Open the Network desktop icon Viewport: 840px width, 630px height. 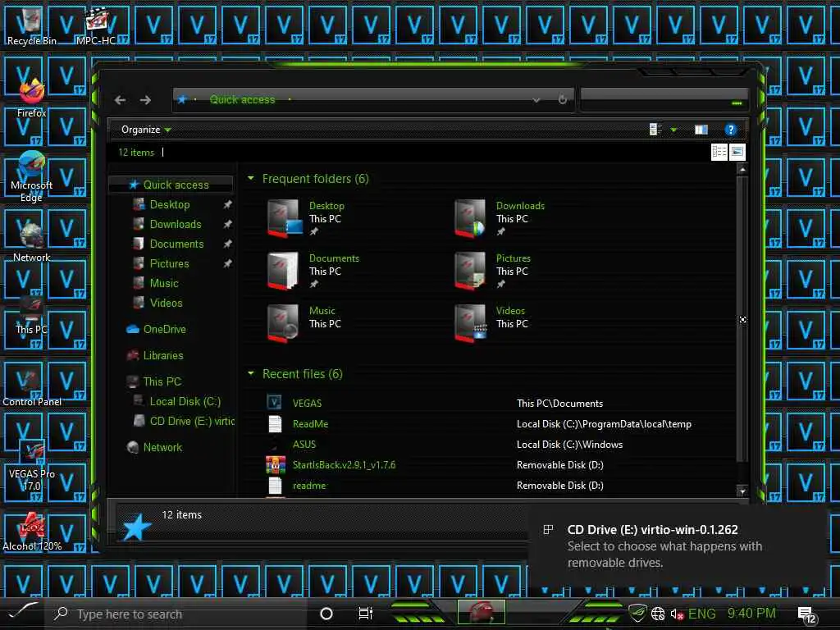(x=32, y=243)
